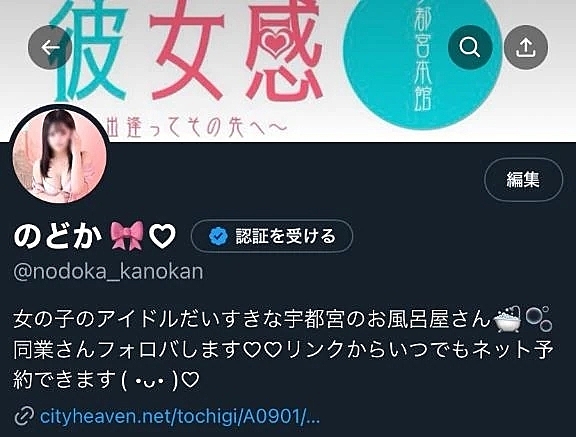Viewport: 576px width, 437px height.
Task: Click the bubbles emoji in the bio
Action: coord(539,319)
